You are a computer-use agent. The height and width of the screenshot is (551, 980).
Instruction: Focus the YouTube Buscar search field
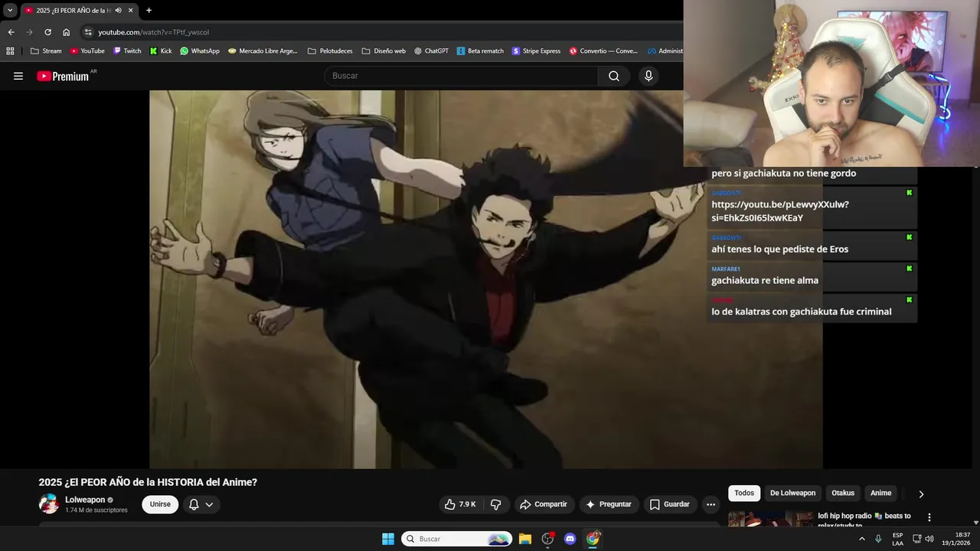point(462,76)
